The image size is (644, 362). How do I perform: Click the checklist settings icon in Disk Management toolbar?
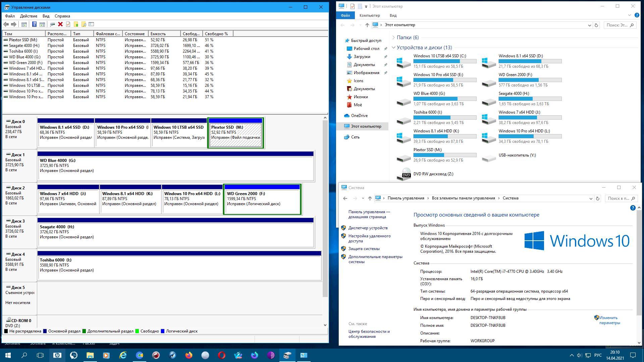(92, 24)
